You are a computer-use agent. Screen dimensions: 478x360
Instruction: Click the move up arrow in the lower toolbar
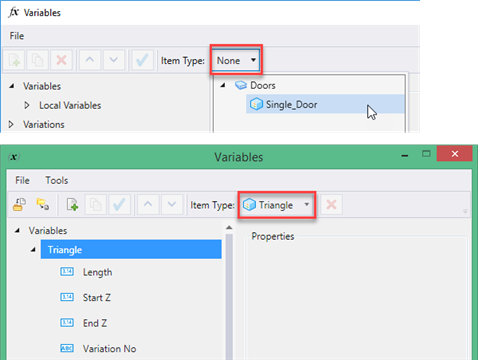(x=148, y=204)
